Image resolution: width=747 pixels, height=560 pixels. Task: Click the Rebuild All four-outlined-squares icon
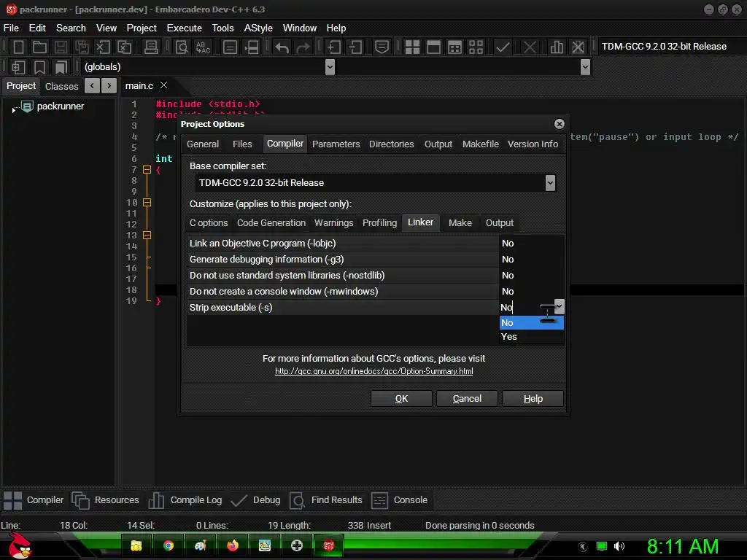click(476, 47)
